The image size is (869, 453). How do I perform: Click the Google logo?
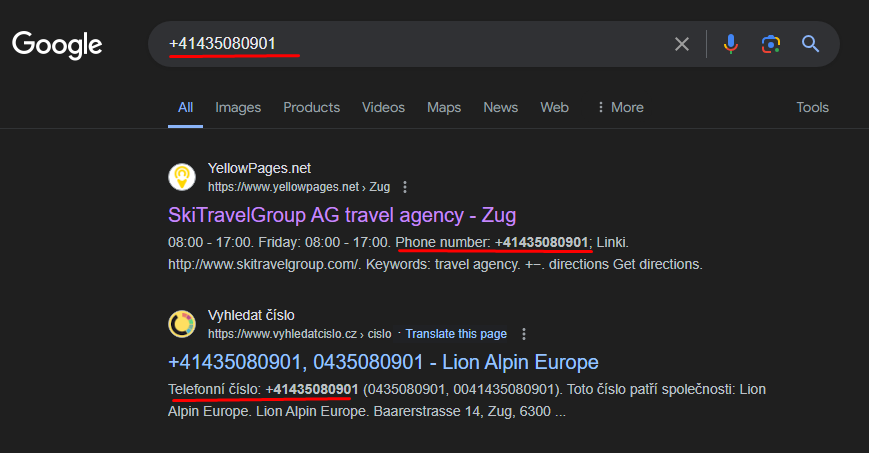[57, 44]
